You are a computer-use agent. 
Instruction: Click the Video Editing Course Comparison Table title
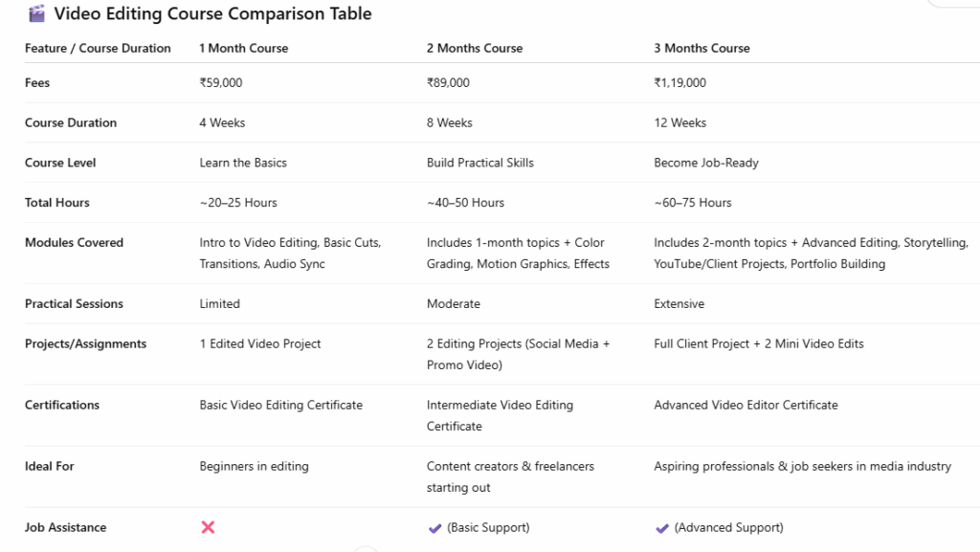pyautogui.click(x=212, y=13)
